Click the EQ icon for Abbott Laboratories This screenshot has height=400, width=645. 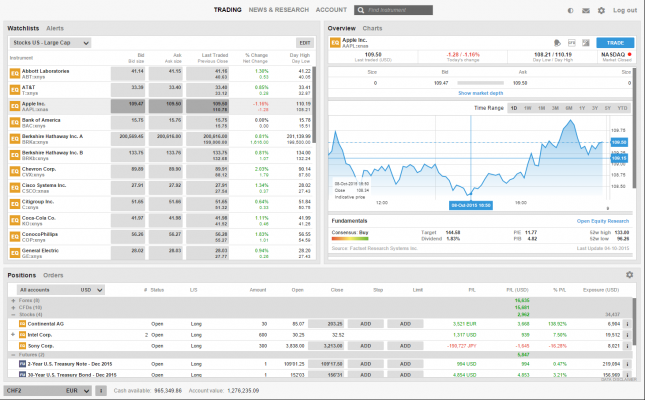point(15,74)
